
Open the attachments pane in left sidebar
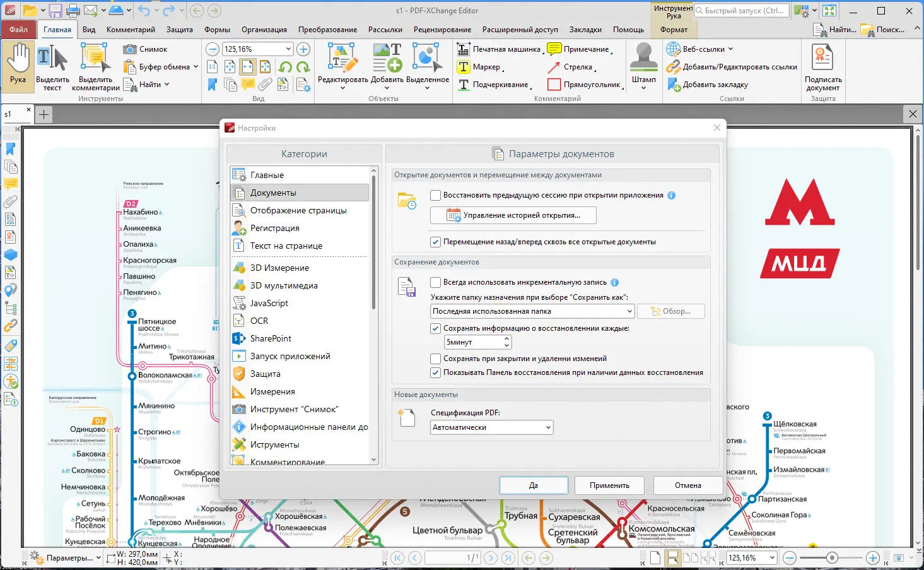(x=11, y=202)
